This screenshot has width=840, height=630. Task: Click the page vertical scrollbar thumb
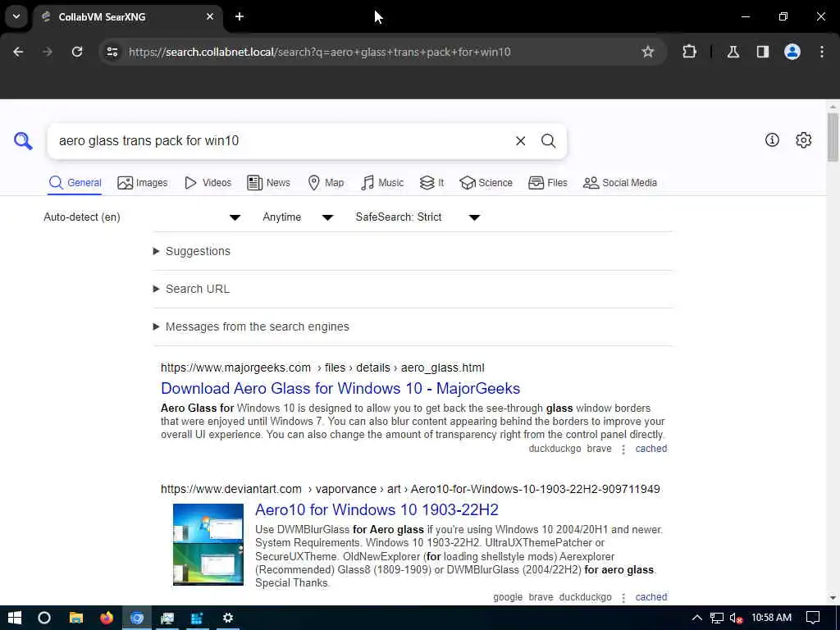[x=833, y=137]
